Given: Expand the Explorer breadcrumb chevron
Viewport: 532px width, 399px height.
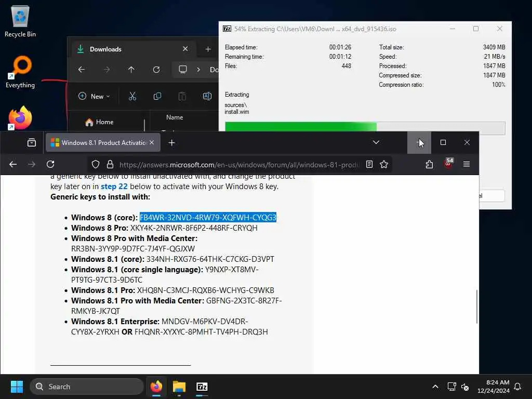Looking at the screenshot, I should [x=198, y=70].
